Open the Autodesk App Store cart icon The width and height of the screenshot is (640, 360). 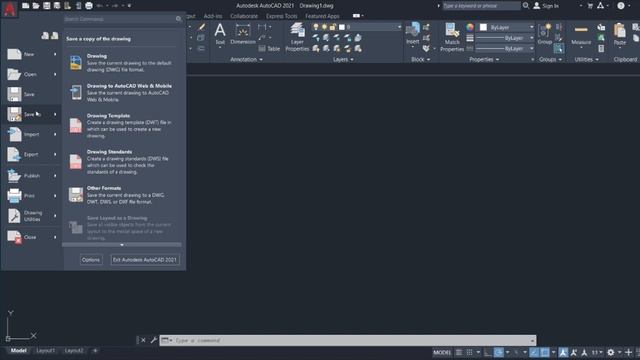590,6
